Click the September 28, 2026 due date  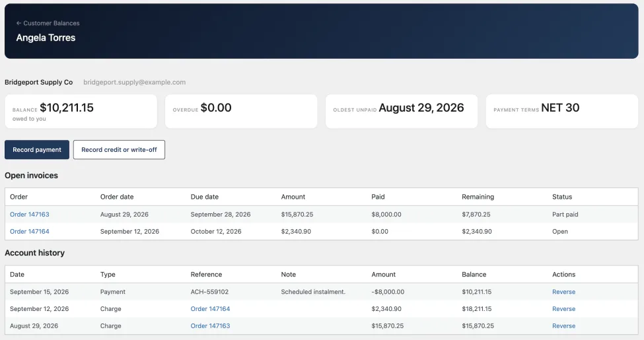pyautogui.click(x=221, y=215)
